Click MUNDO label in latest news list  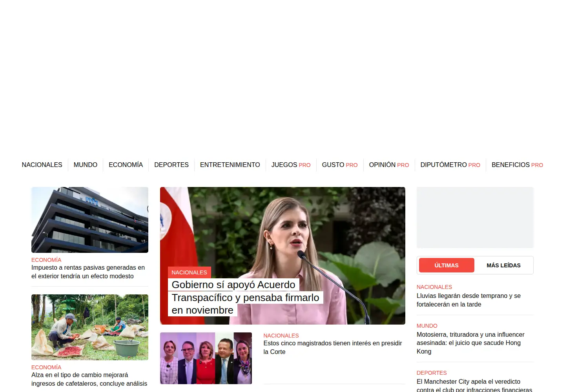(x=427, y=326)
